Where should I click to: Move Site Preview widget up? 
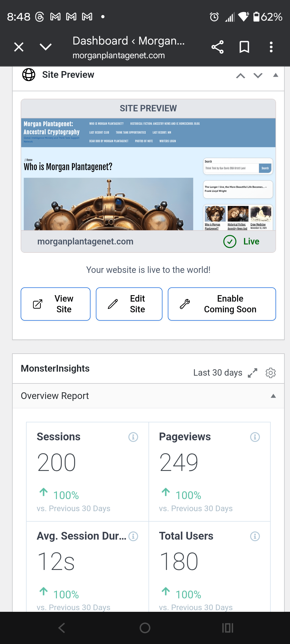click(241, 76)
